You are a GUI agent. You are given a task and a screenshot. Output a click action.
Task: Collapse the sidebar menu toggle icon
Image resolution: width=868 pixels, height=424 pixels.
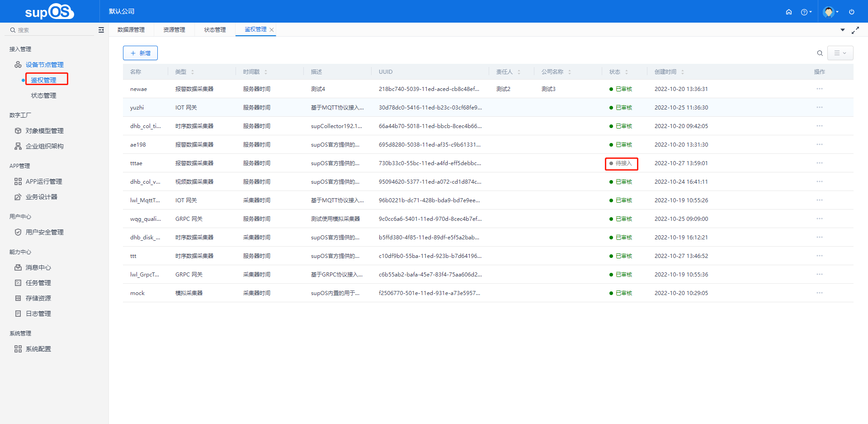pos(101,30)
